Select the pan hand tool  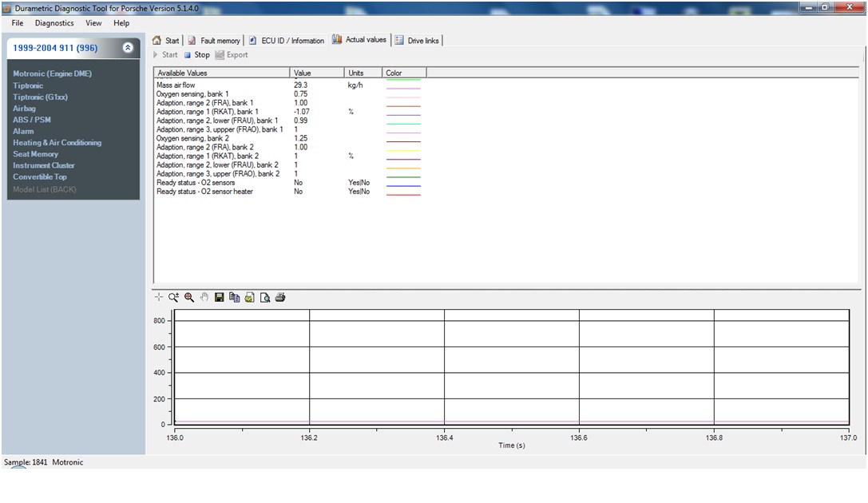[204, 297]
